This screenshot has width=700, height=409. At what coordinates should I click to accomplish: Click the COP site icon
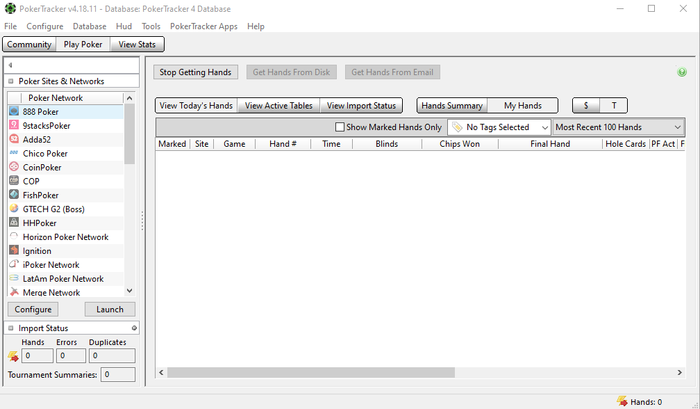pyautogui.click(x=14, y=180)
